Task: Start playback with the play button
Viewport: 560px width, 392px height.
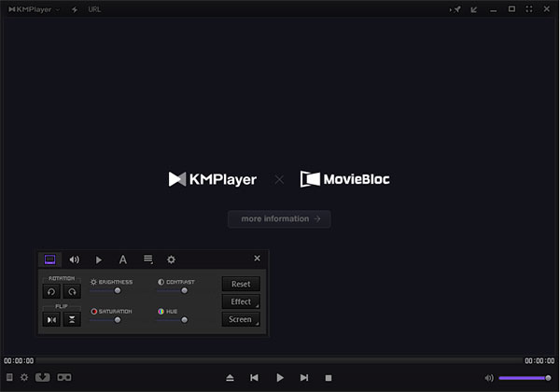Action: click(280, 378)
